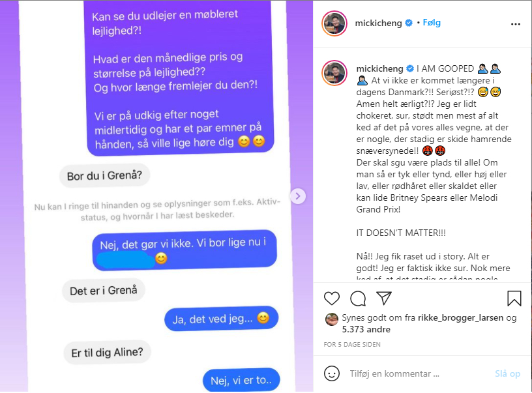
Task: Share post with paper plane icon
Action: point(384,298)
